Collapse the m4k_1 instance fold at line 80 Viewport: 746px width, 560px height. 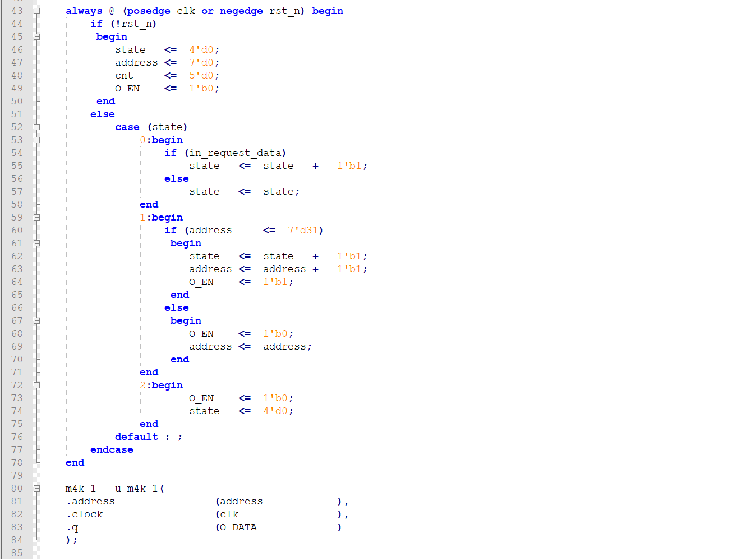click(x=36, y=489)
